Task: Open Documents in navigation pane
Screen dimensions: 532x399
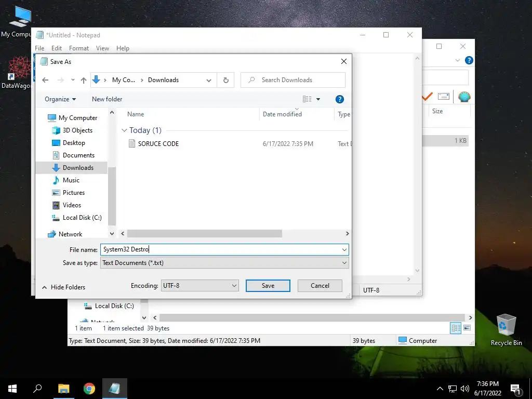Action: [x=78, y=155]
